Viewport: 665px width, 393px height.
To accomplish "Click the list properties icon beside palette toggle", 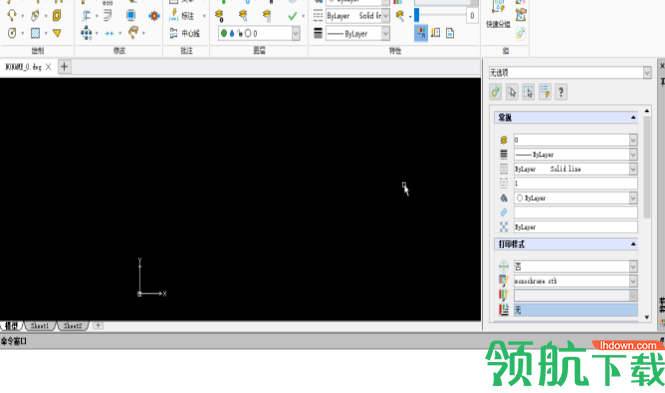I will [x=436, y=33].
